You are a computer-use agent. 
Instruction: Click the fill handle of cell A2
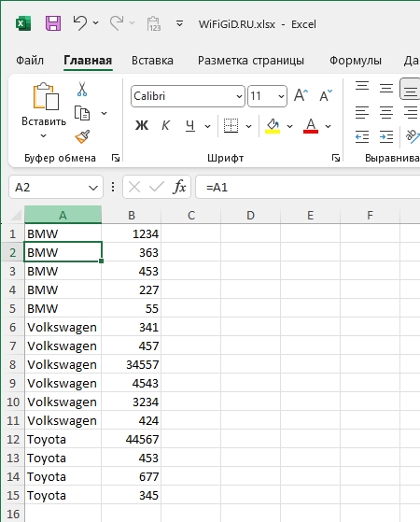pos(101,261)
